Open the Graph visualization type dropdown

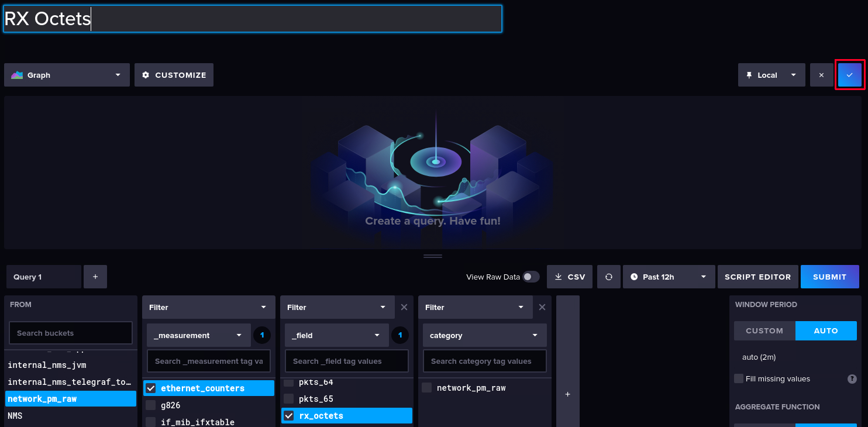(x=67, y=75)
